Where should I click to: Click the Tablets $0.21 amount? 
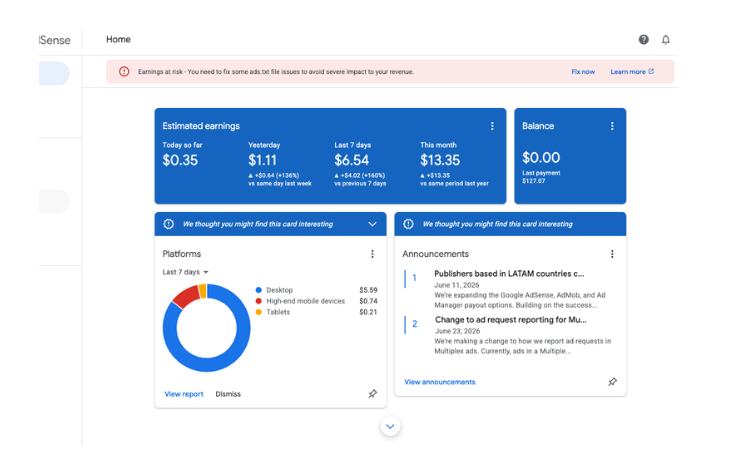pos(368,312)
